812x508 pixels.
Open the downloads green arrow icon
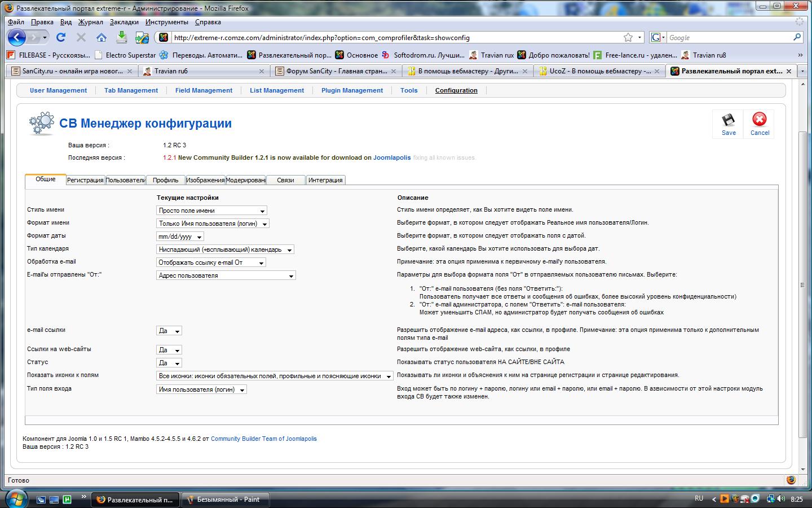point(121,37)
